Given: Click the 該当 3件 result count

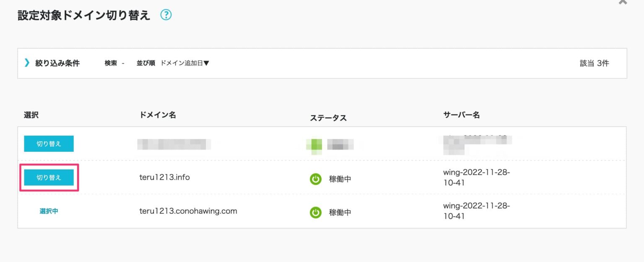Looking at the screenshot, I should pyautogui.click(x=594, y=63).
